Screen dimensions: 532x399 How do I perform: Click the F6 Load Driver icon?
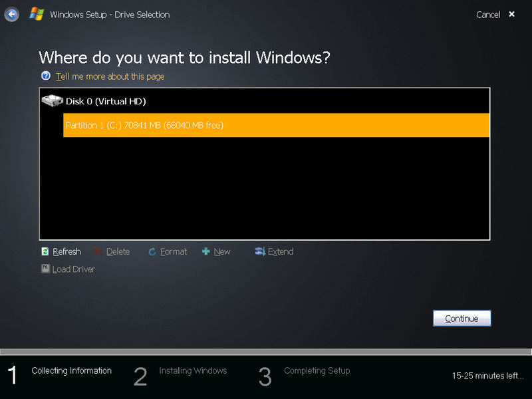click(x=45, y=269)
